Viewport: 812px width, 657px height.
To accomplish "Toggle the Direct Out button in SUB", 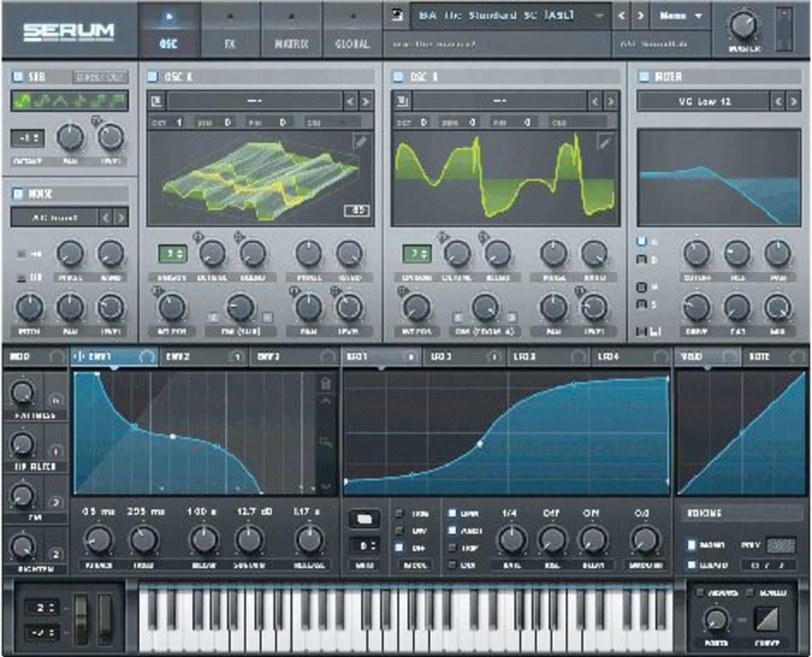I will 99,78.
